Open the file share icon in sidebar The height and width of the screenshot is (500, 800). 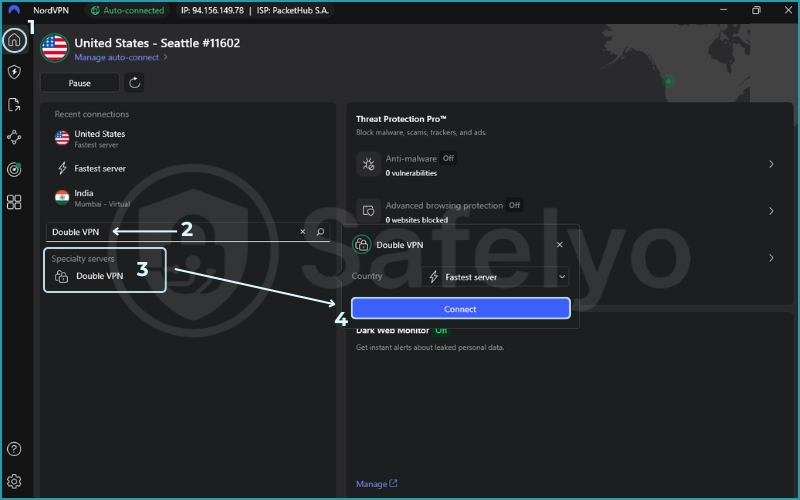click(x=14, y=105)
